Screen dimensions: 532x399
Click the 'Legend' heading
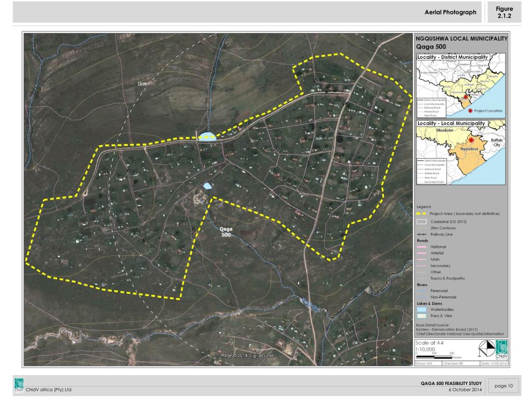pyautogui.click(x=424, y=207)
